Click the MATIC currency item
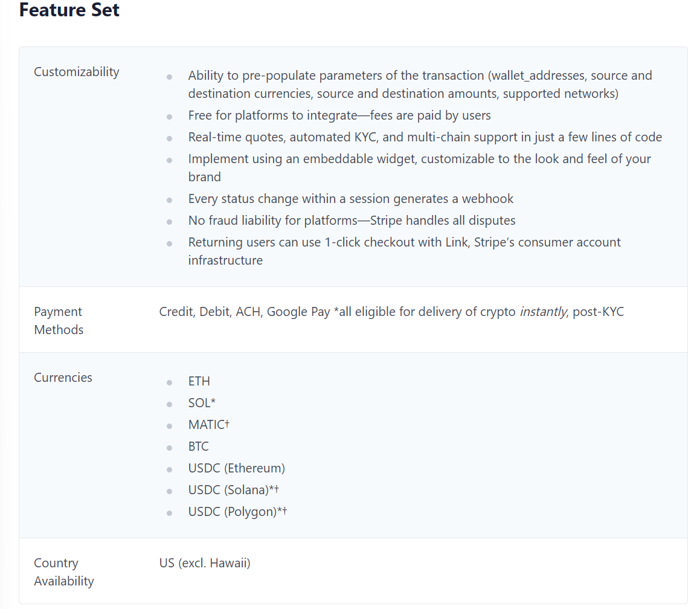 pyautogui.click(x=208, y=425)
